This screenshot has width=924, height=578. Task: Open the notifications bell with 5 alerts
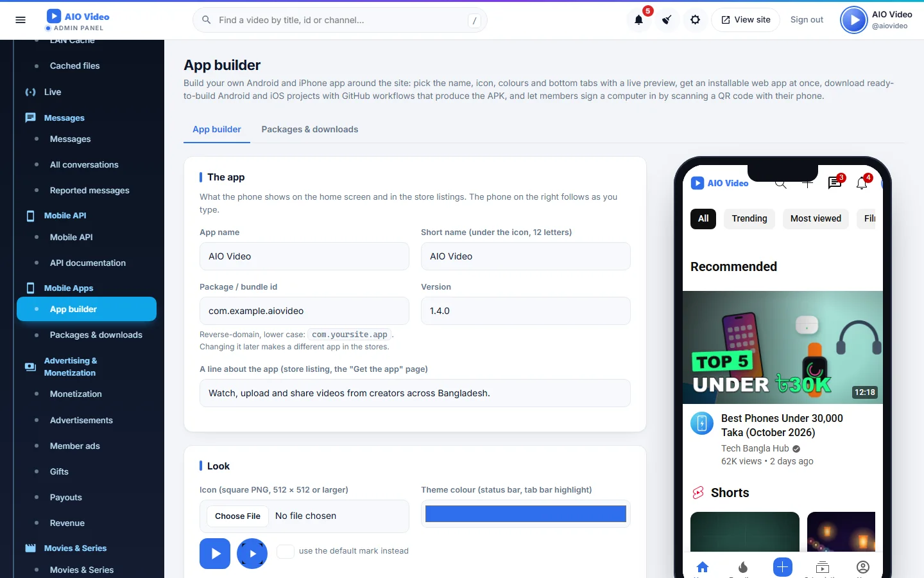[639, 20]
